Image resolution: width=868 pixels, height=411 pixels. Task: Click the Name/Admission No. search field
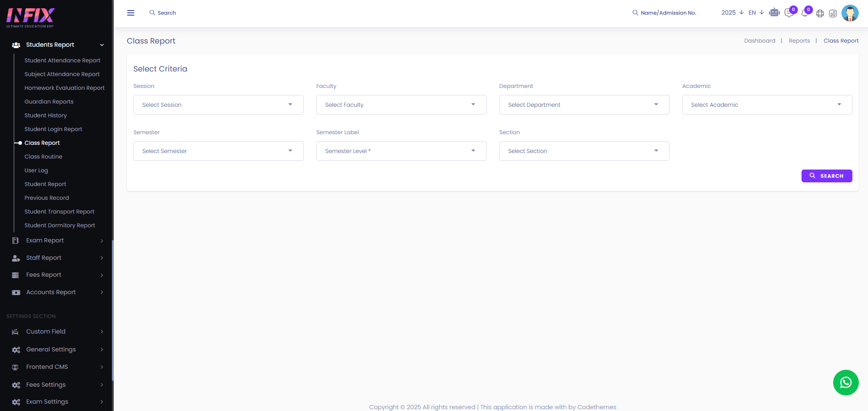click(x=669, y=13)
